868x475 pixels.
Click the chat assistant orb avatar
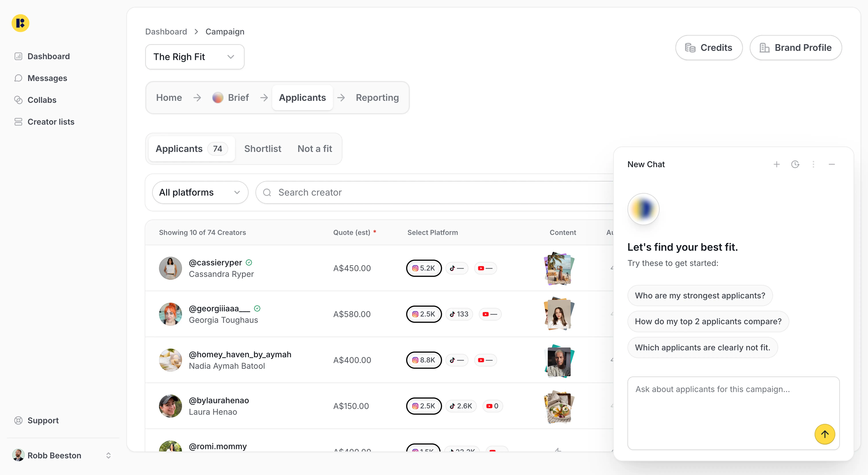click(x=643, y=209)
